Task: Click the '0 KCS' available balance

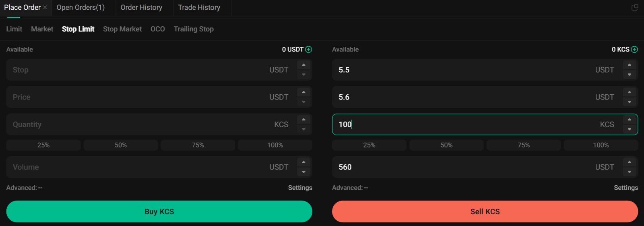Action: [x=621, y=50]
